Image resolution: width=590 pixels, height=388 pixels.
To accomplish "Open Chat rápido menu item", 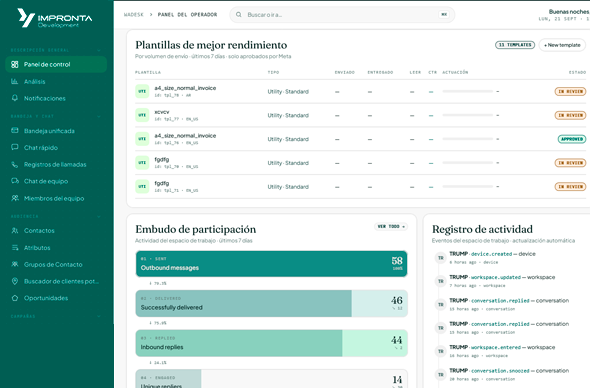I will (56, 148).
